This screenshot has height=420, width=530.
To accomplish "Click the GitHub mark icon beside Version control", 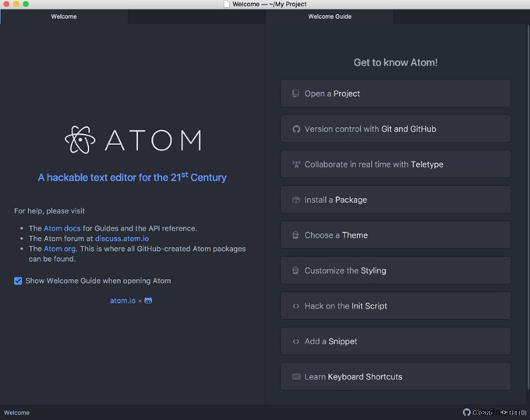I will click(296, 129).
